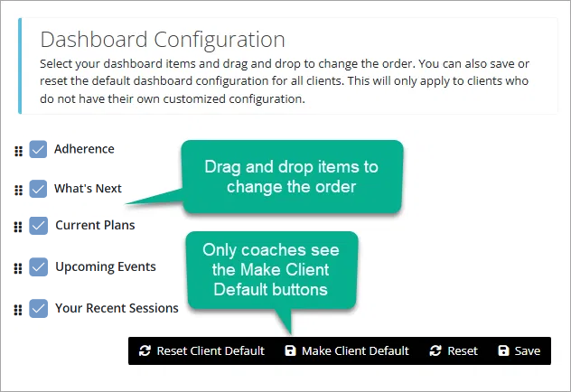
Task: Click the drag handle beside Upcoming Events
Action: tap(18, 268)
